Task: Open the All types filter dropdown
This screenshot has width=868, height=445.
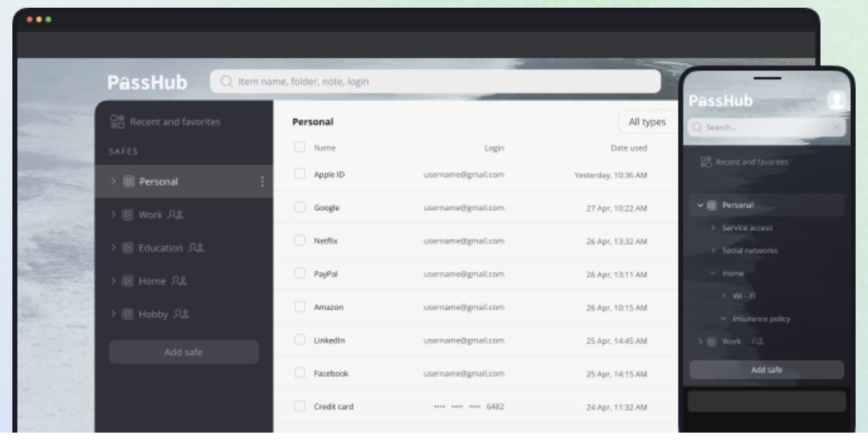Action: tap(649, 122)
